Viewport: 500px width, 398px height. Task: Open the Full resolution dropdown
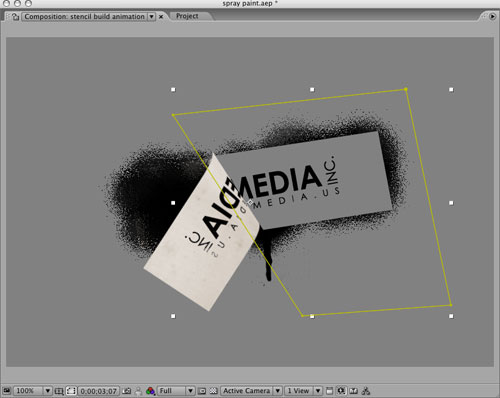(x=175, y=391)
